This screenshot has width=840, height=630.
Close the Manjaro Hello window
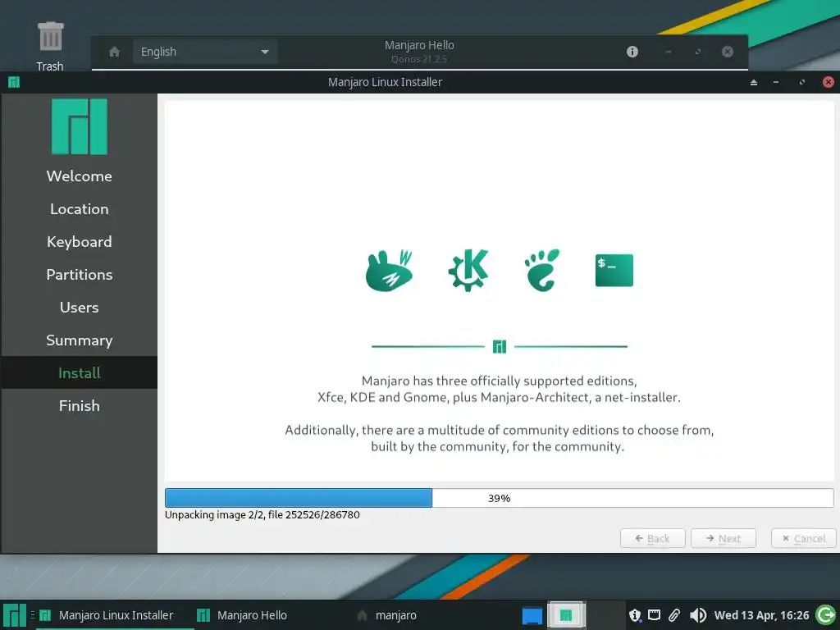click(x=727, y=52)
